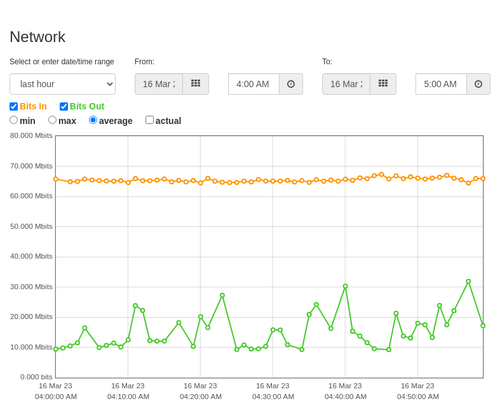Viewport: 500px width, 403px height.
Task: Open the From time clock picker icon
Action: pyautogui.click(x=291, y=84)
